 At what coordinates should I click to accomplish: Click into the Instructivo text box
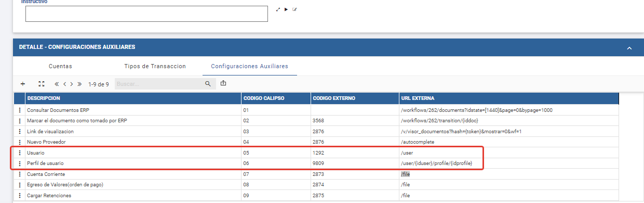tap(146, 14)
